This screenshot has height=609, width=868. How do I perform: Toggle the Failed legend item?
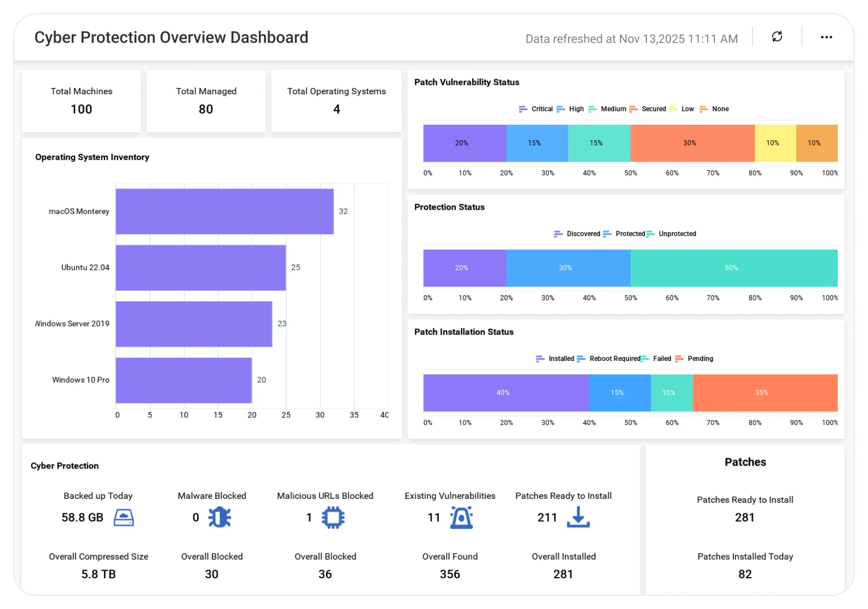point(656,359)
